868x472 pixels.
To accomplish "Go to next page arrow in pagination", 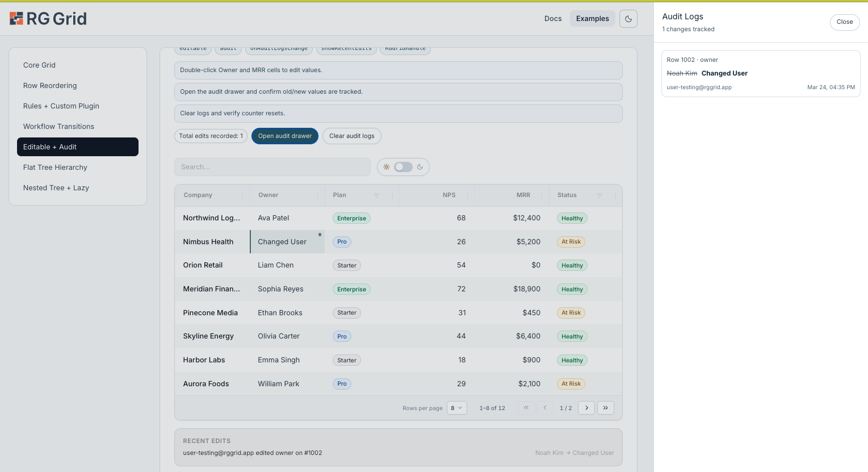I will coord(586,408).
